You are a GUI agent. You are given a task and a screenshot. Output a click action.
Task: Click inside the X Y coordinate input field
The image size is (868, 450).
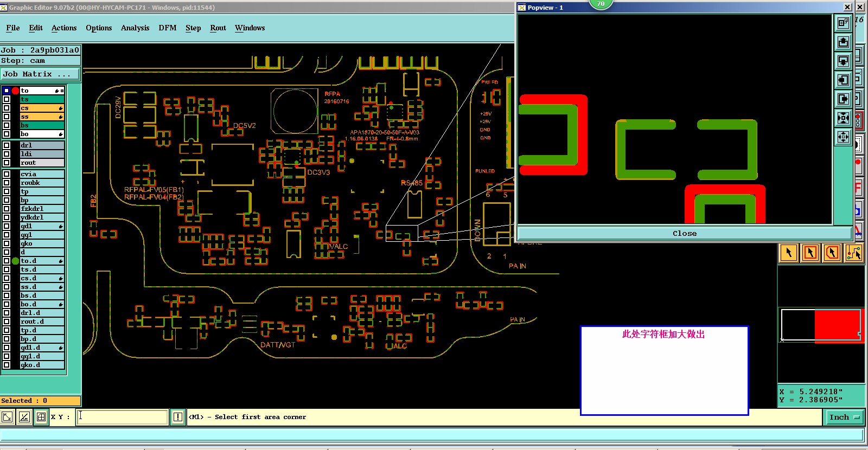pos(122,416)
